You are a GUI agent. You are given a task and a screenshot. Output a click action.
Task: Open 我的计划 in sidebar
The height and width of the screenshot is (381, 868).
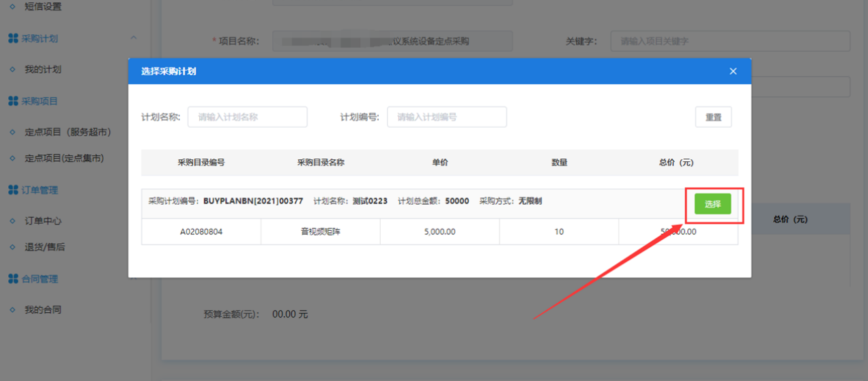(43, 70)
